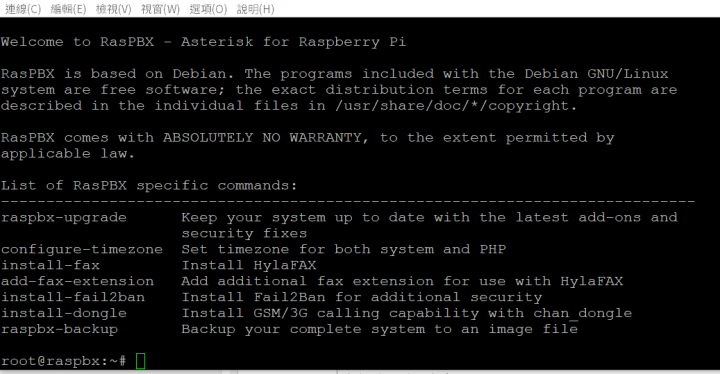Screen dimensions: 720x374
Task: Open the 選項(O) options menu
Action: tap(208, 9)
